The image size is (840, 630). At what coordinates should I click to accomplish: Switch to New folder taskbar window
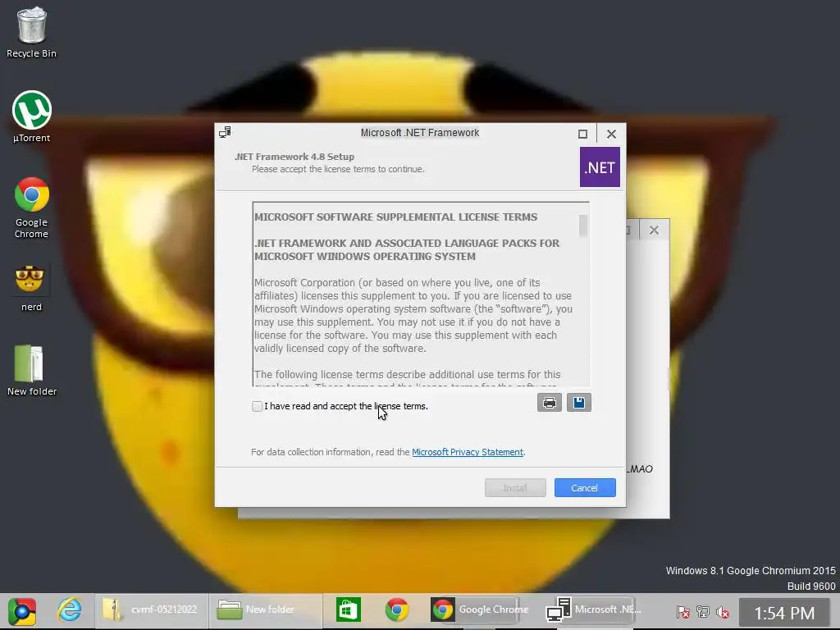click(x=265, y=609)
